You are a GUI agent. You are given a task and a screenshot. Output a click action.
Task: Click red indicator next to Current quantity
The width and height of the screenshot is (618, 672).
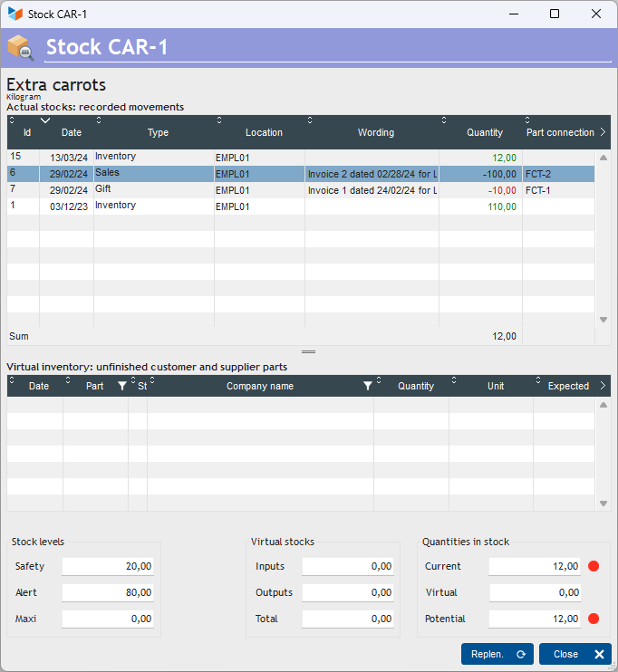coord(594,567)
